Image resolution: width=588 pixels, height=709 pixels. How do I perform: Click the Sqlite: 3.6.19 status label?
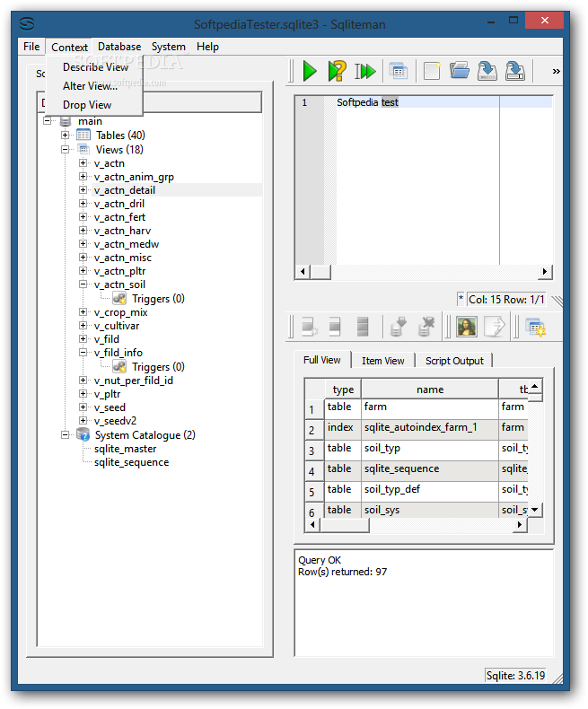tap(515, 675)
